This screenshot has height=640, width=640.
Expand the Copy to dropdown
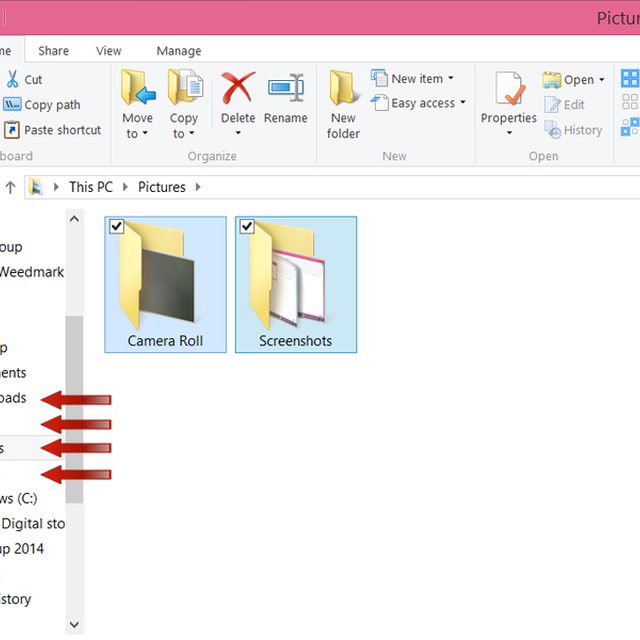pos(184,126)
